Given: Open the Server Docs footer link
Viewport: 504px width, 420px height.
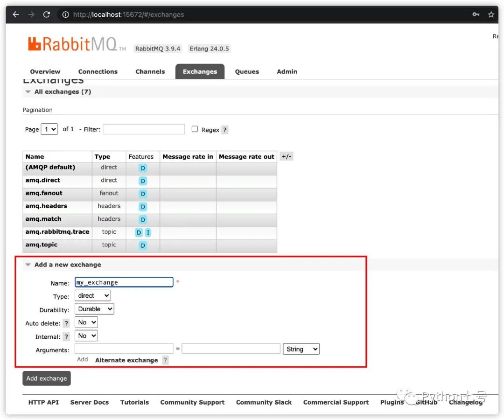Looking at the screenshot, I should [89, 402].
